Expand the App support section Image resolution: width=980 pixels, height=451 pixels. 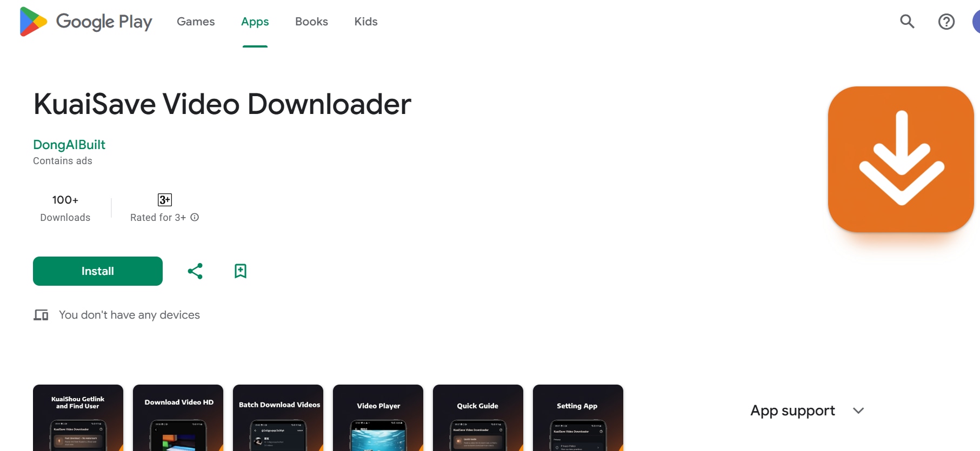[x=807, y=410]
